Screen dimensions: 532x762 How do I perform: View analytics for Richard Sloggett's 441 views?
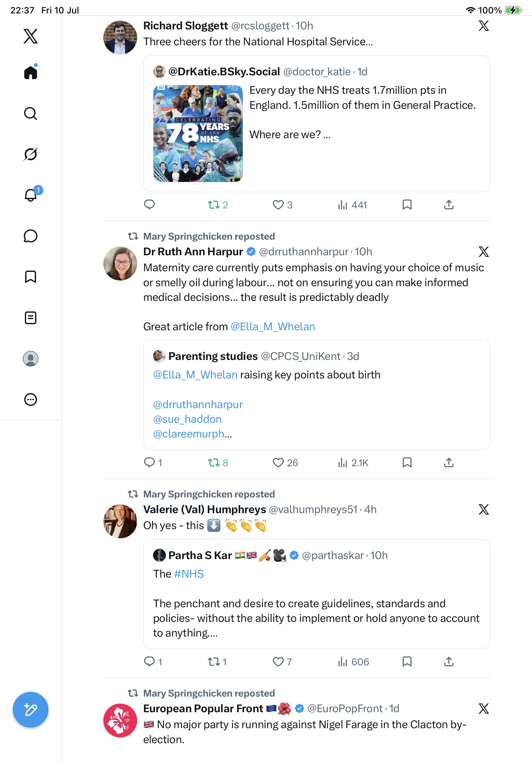click(x=352, y=205)
